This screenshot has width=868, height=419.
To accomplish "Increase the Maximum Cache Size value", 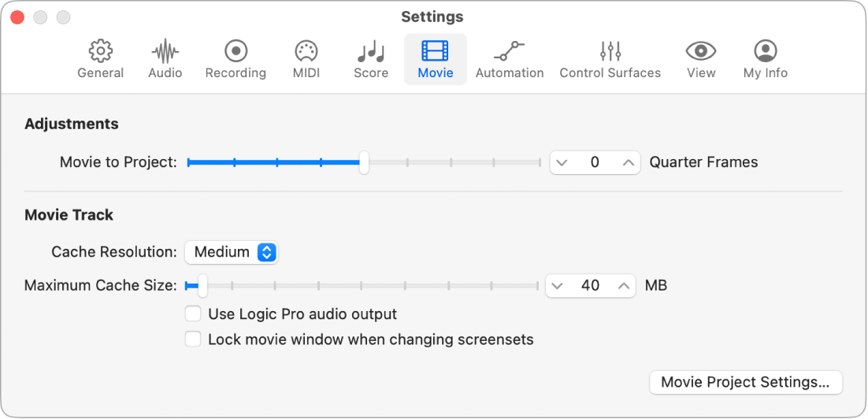I will (624, 285).
